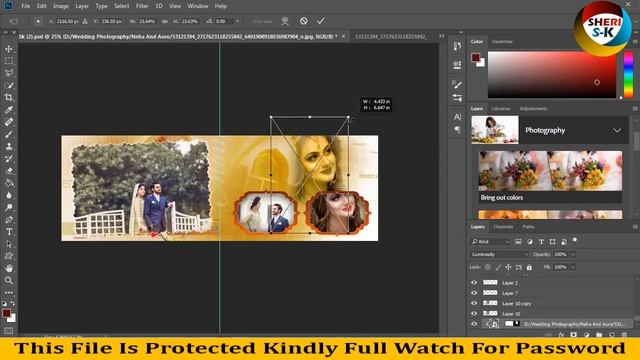This screenshot has height=360, width=640.
Task: Toggle link for width and height
Action: [165, 21]
